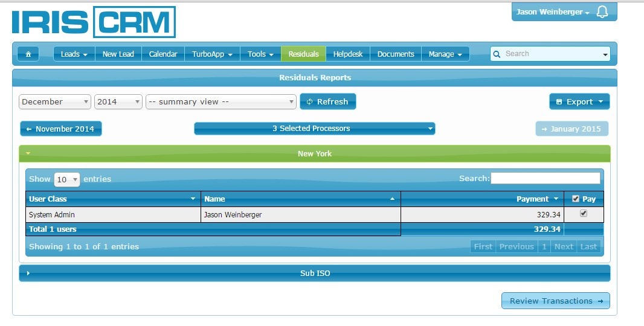This screenshot has height=326, width=644.
Task: Open the Leads menu
Action: point(74,54)
